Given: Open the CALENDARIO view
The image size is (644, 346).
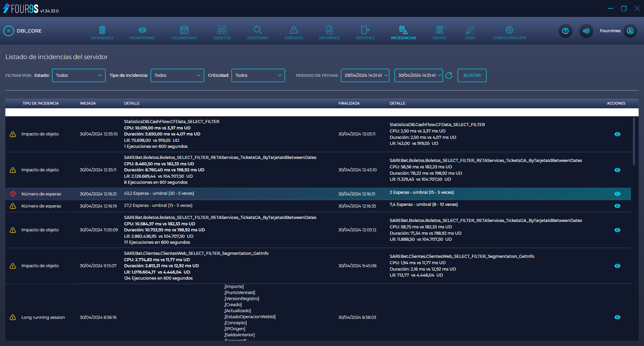Looking at the screenshot, I should (184, 32).
